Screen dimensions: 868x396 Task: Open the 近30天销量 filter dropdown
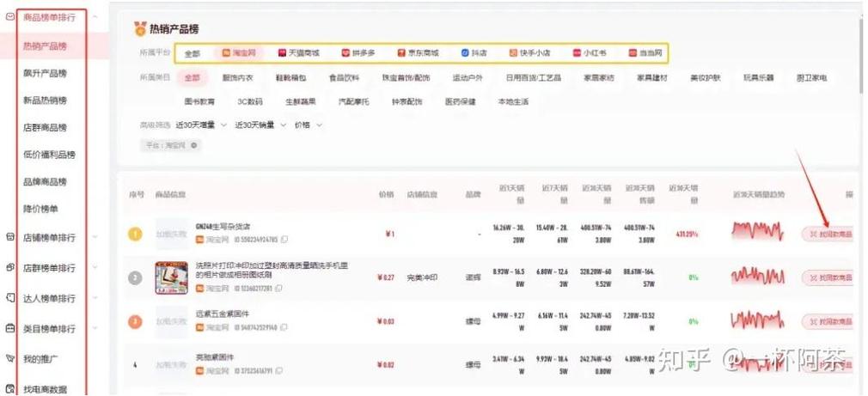[260, 125]
